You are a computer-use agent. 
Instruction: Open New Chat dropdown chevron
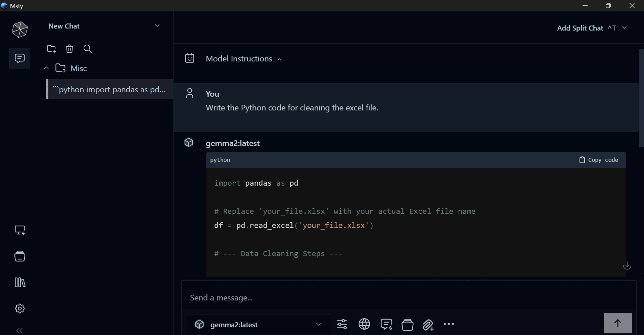[157, 26]
